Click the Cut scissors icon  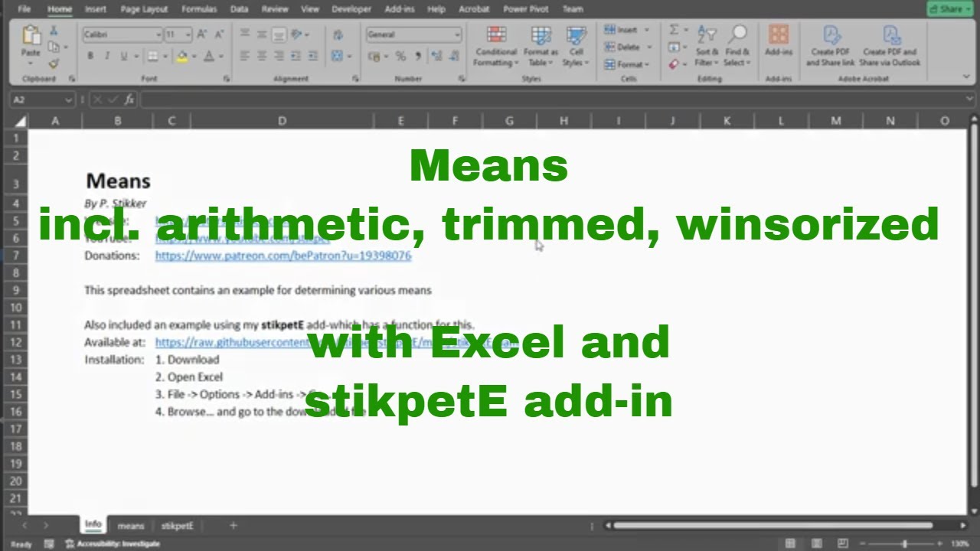point(54,31)
